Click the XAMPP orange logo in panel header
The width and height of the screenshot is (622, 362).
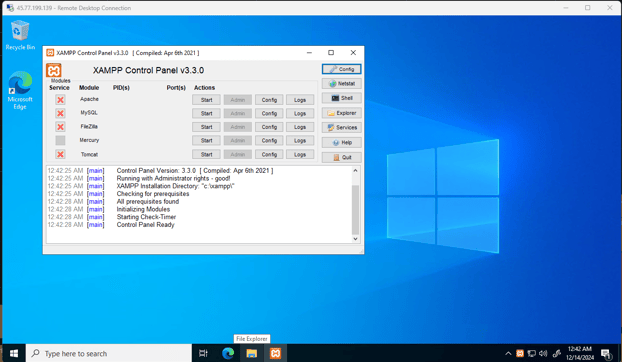pos(54,70)
